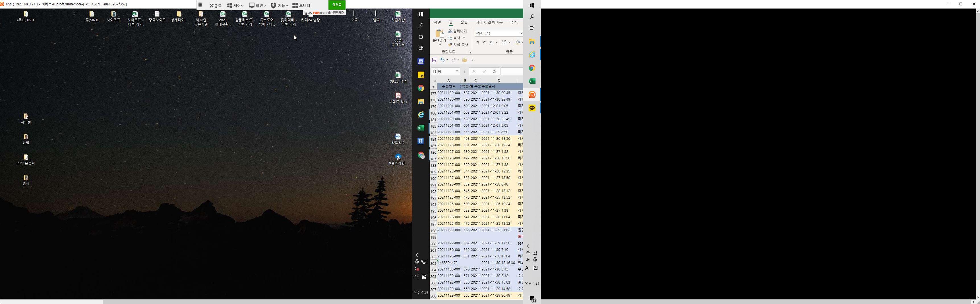Open the 제어 control dropdown menu
The height and width of the screenshot is (304, 980).
[x=235, y=6]
